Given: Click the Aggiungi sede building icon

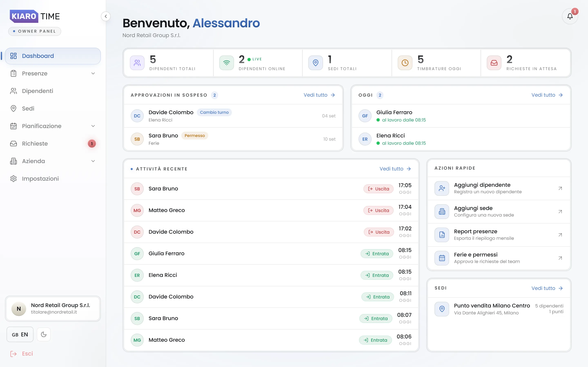Looking at the screenshot, I should (442, 212).
